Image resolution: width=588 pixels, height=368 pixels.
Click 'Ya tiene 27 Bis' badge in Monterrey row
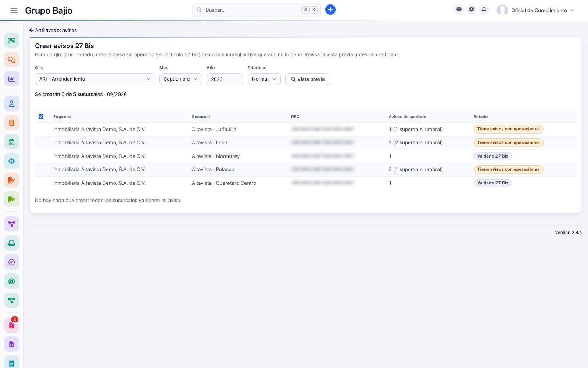[493, 156]
